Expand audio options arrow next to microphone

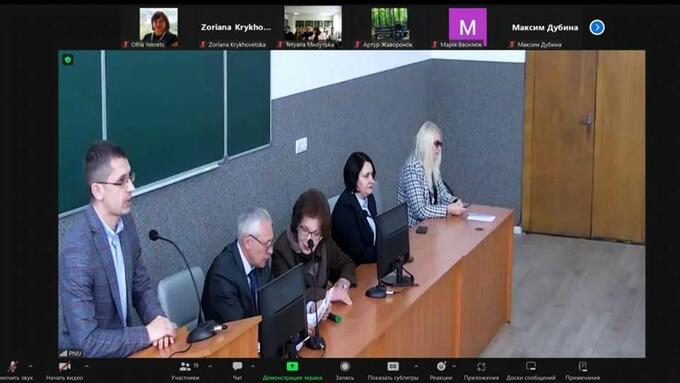click(30, 367)
